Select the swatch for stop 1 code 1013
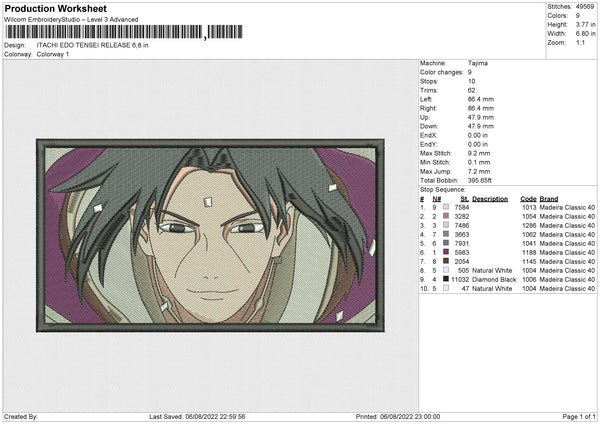 [x=446, y=207]
